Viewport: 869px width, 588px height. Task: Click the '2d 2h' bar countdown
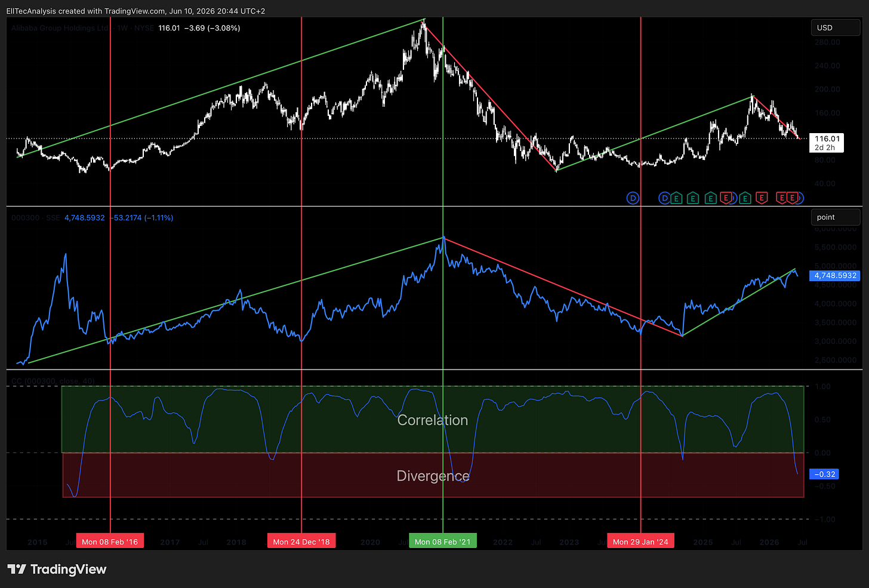coord(824,147)
